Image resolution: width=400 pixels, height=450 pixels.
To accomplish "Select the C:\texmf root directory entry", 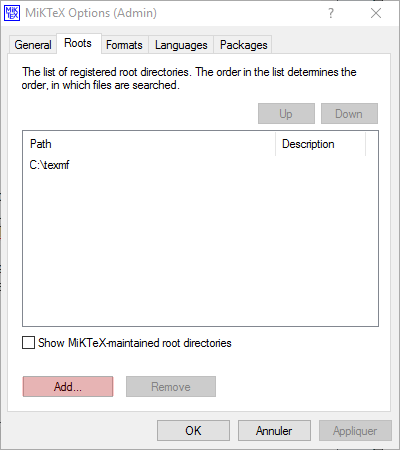I will pyautogui.click(x=49, y=165).
